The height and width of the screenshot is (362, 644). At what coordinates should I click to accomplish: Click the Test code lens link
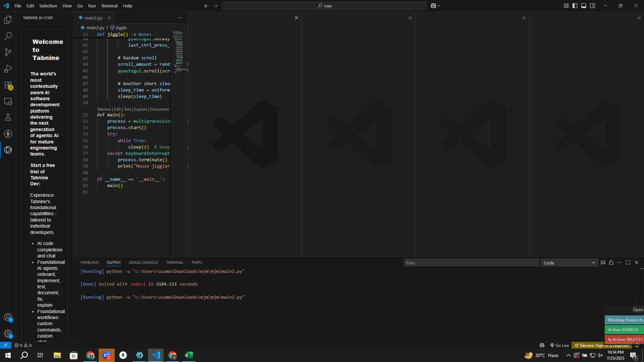(x=127, y=109)
